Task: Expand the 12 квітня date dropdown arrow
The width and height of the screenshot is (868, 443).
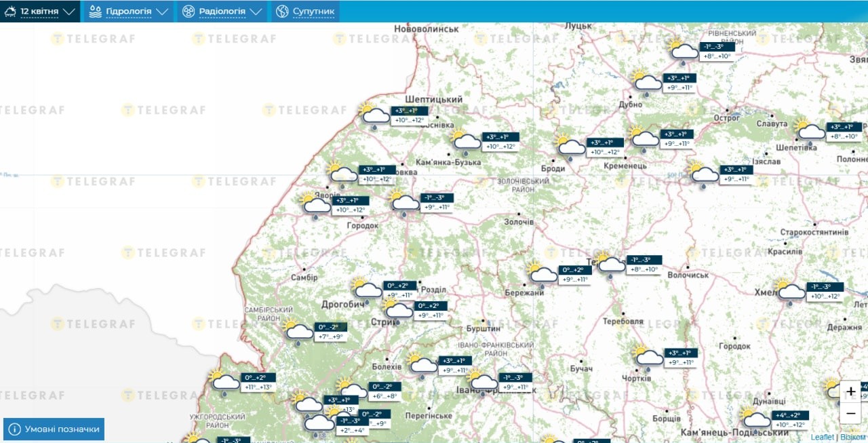Action: pos(69,12)
